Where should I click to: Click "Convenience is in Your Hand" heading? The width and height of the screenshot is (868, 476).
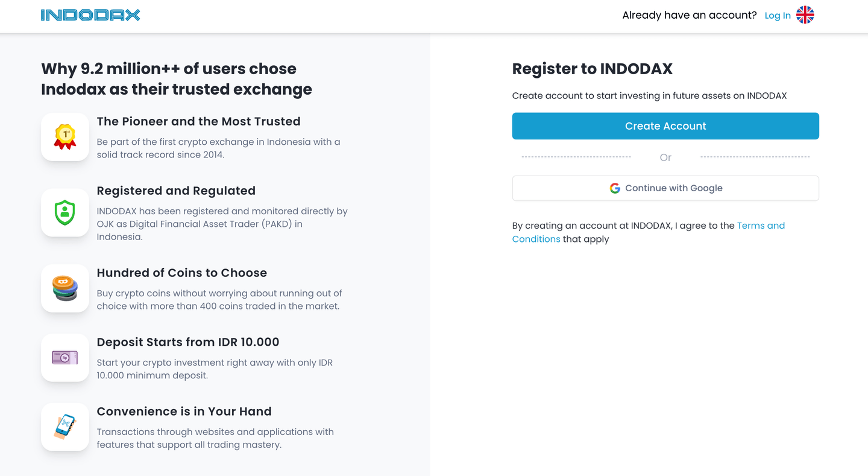pos(184,411)
